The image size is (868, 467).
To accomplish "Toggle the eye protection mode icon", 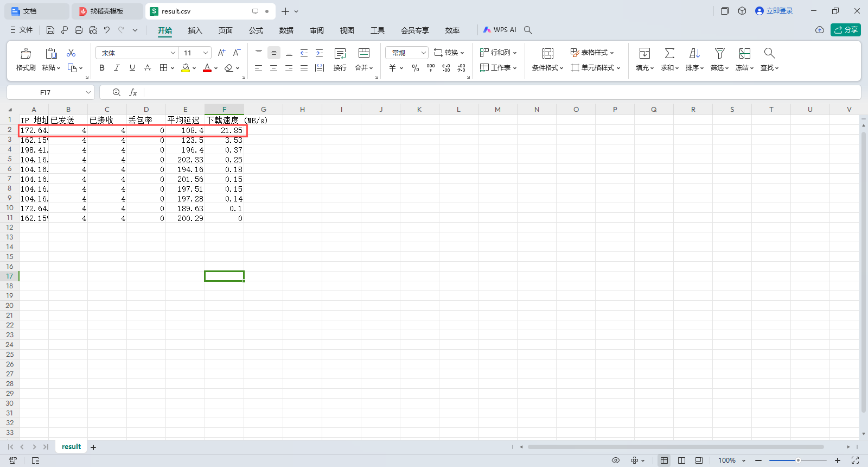I will pos(616,460).
